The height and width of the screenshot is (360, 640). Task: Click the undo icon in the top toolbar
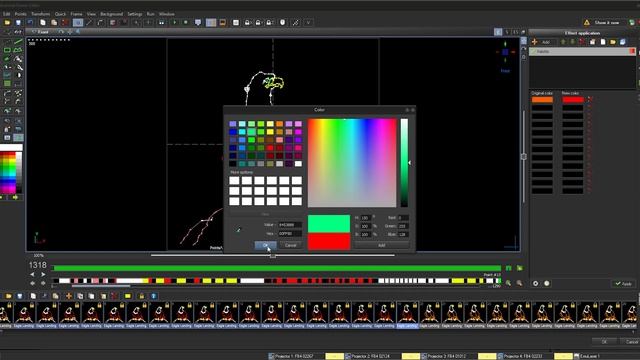(30, 23)
